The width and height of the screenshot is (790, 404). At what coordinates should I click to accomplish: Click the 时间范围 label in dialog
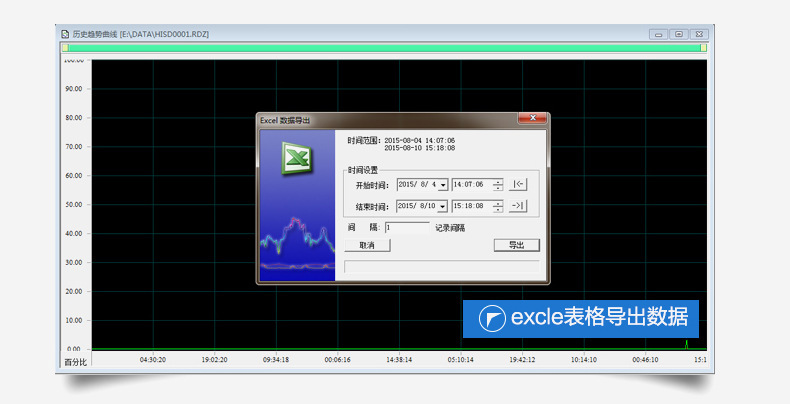364,141
